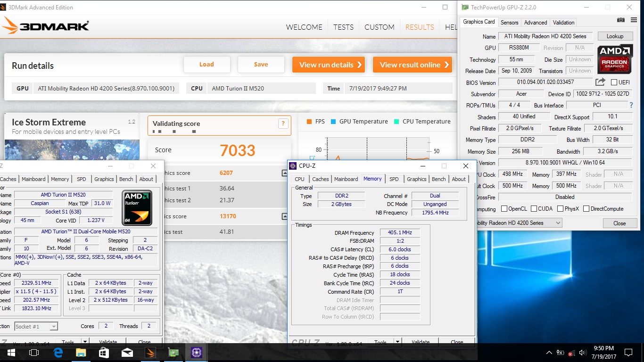Click the network disconnected tray icon

572,353
